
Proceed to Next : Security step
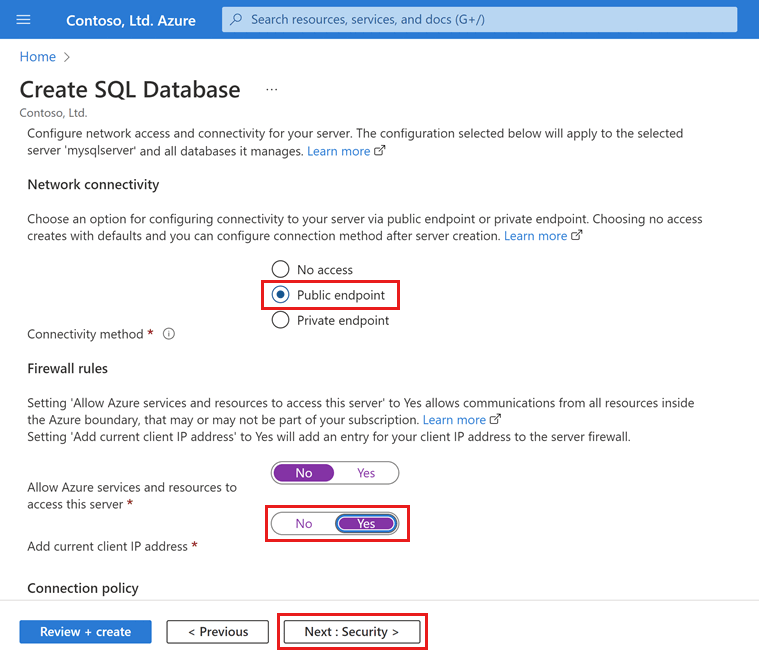pyautogui.click(x=352, y=632)
